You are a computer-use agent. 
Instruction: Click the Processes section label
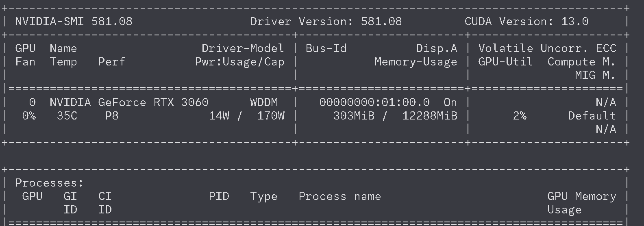click(x=49, y=183)
